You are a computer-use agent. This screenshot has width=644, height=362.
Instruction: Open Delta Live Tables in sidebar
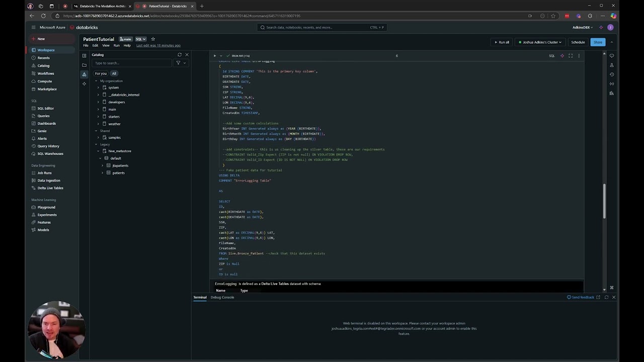click(x=50, y=188)
